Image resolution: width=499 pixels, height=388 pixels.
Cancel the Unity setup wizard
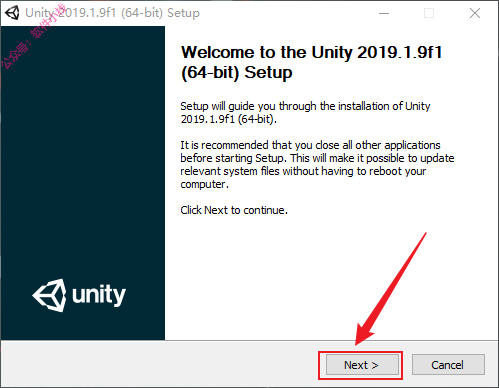tap(448, 365)
